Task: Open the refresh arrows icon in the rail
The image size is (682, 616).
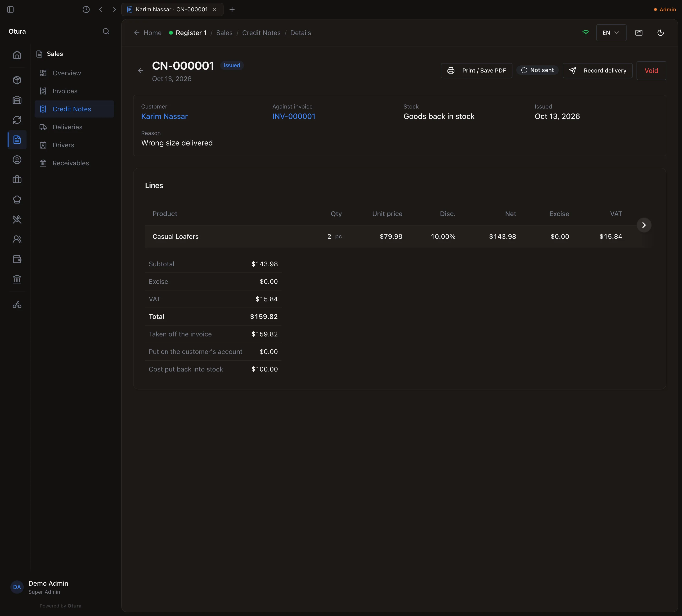Action: coord(17,120)
